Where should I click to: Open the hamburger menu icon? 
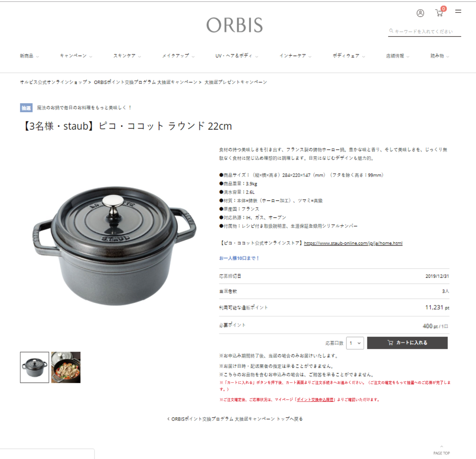point(458,11)
